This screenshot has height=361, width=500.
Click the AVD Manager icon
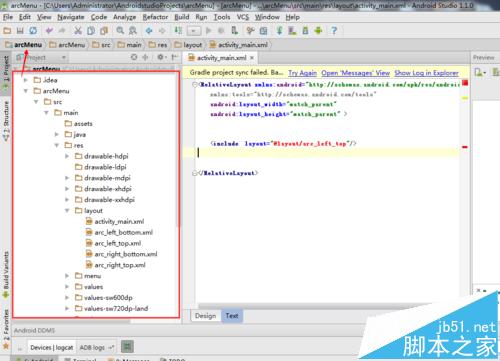[292, 31]
